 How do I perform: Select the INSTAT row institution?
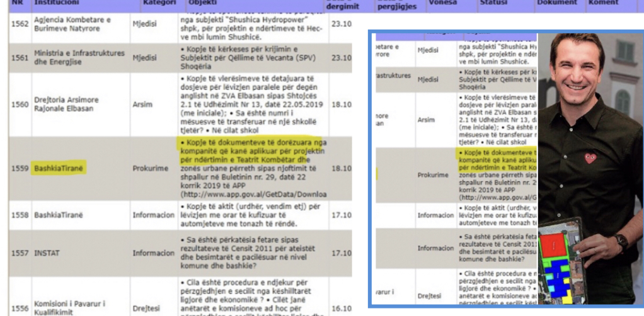click(x=47, y=253)
